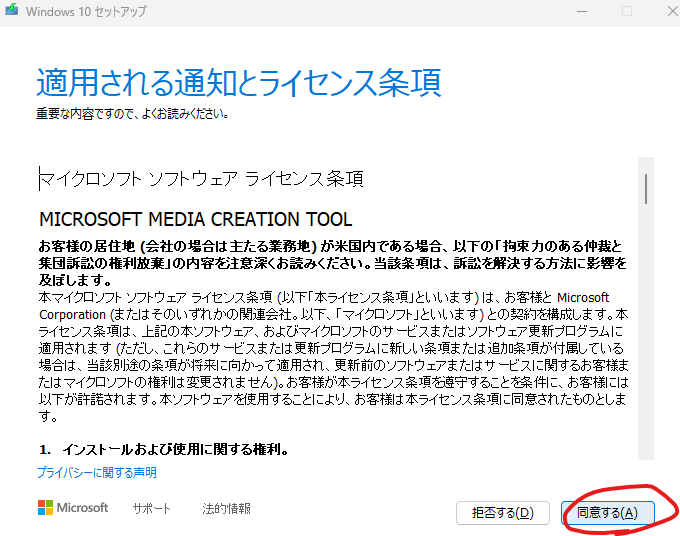Click the license text scrollbar thumb
Screen dimensions: 680x536
(646, 189)
